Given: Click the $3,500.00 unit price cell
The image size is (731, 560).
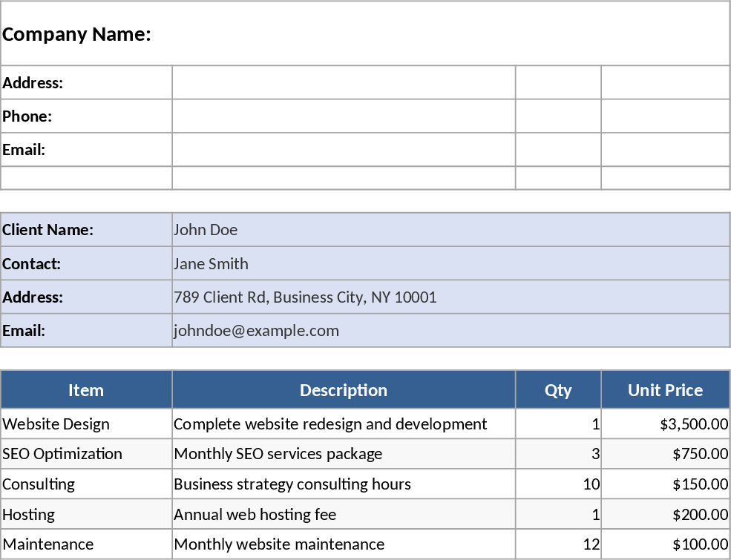Looking at the screenshot, I should (665, 424).
